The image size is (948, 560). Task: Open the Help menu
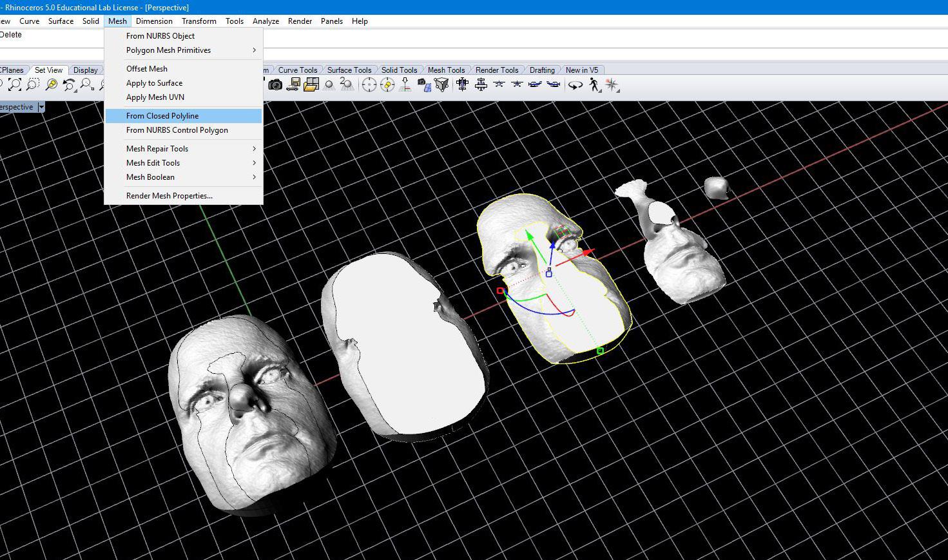click(x=360, y=21)
